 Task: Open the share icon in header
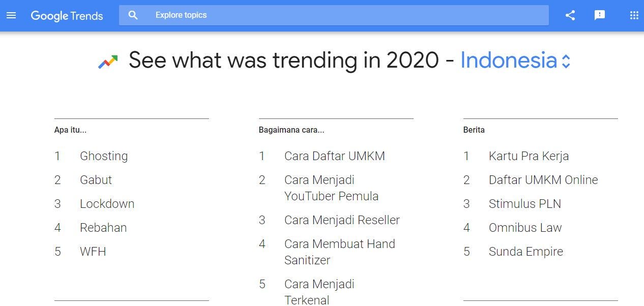pos(570,15)
